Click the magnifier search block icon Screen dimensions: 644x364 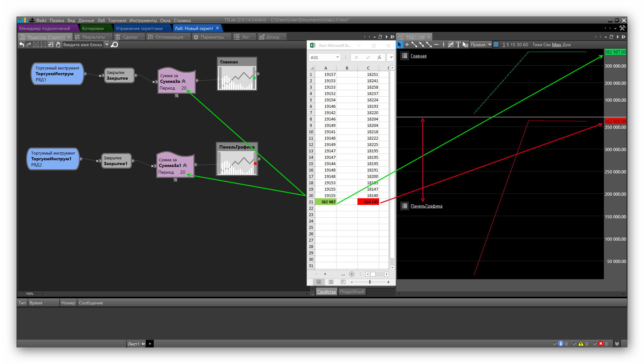point(115,45)
